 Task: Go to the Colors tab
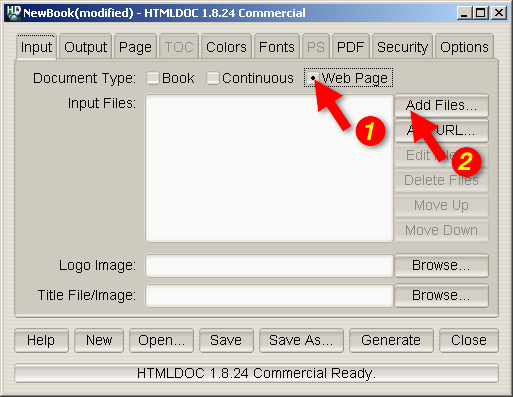click(226, 47)
